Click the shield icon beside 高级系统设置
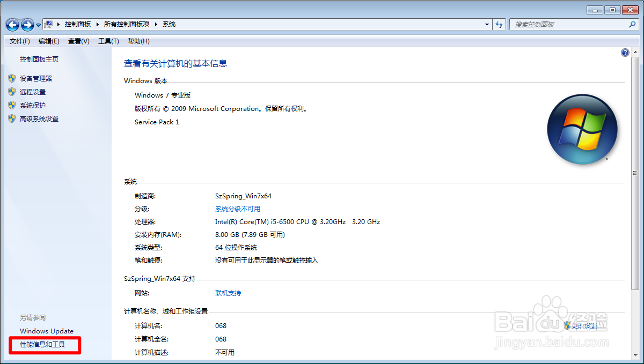Image resolution: width=644 pixels, height=364 pixels. [12, 118]
